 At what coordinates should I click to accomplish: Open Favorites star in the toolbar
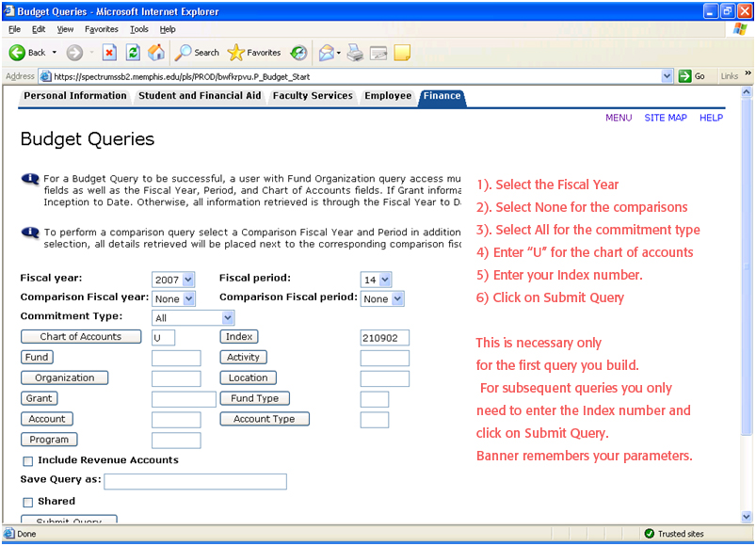click(253, 53)
